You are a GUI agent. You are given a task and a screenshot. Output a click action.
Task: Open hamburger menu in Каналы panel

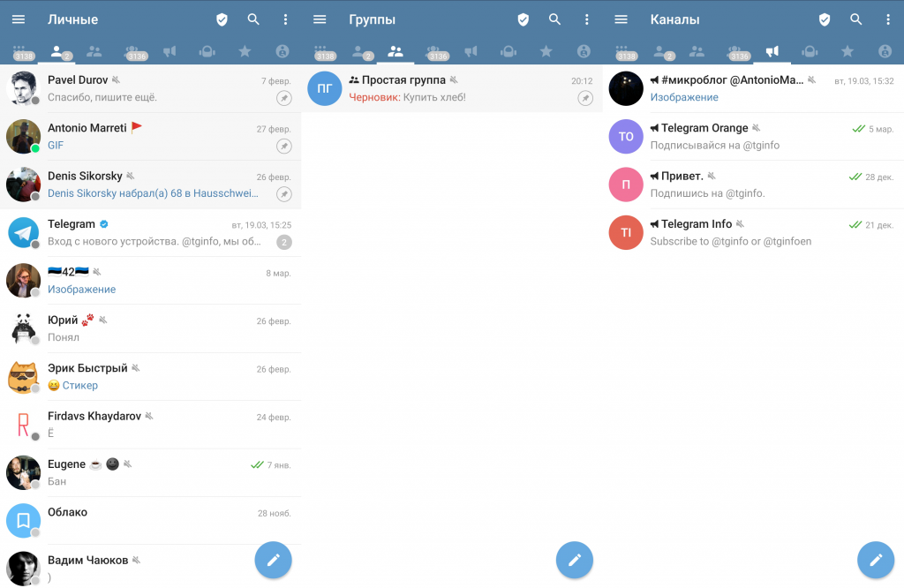(621, 19)
